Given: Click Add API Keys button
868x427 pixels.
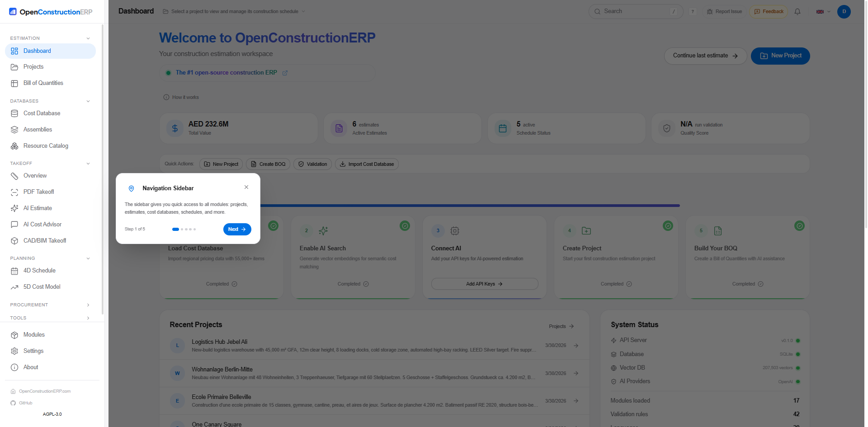Looking at the screenshot, I should pyautogui.click(x=485, y=284).
